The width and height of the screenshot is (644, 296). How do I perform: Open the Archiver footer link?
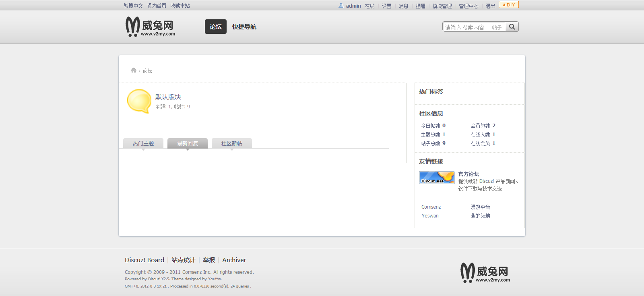(x=234, y=260)
